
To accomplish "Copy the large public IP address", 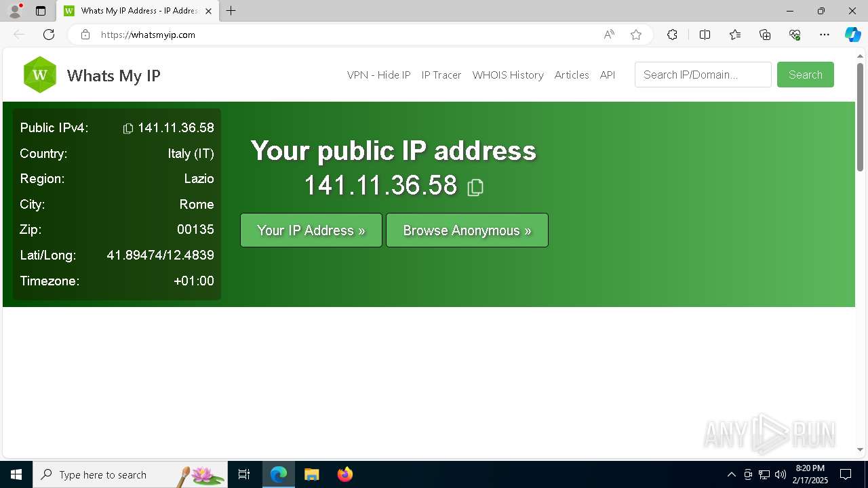I will coord(475,187).
